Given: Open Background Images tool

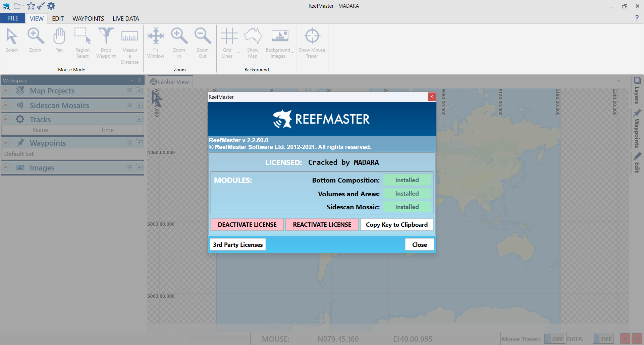Looking at the screenshot, I should [278, 43].
